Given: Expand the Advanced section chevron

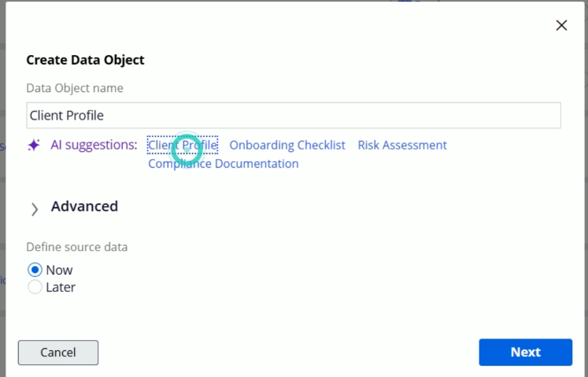Looking at the screenshot, I should click(35, 209).
